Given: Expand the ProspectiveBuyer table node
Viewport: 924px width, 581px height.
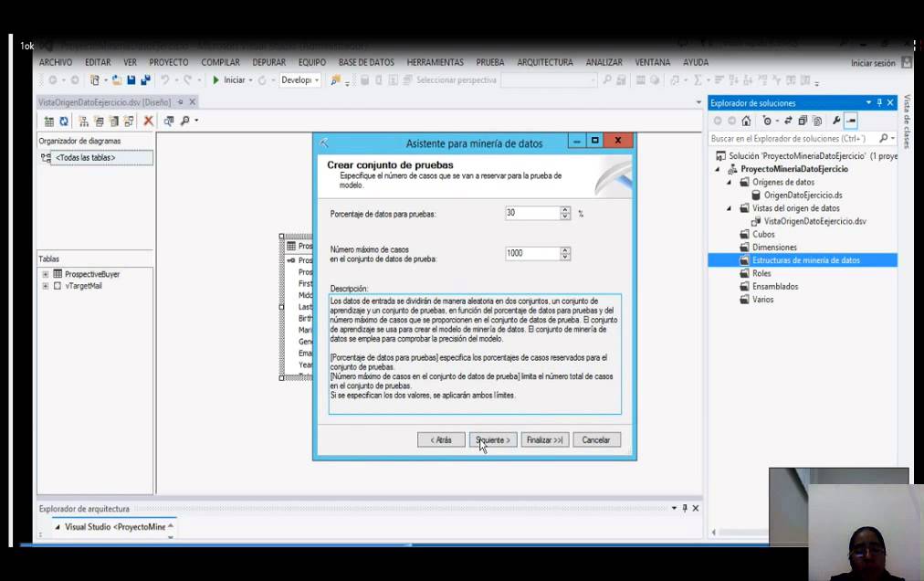Looking at the screenshot, I should [x=46, y=274].
